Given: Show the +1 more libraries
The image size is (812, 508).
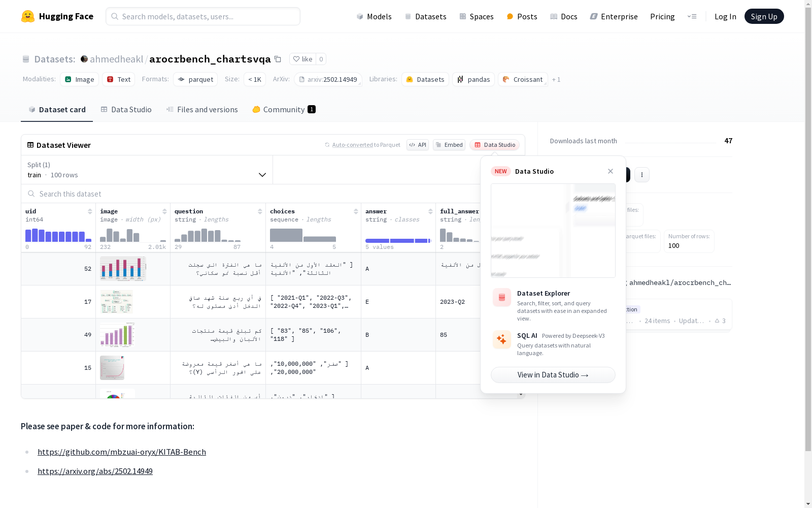Looking at the screenshot, I should (556, 79).
